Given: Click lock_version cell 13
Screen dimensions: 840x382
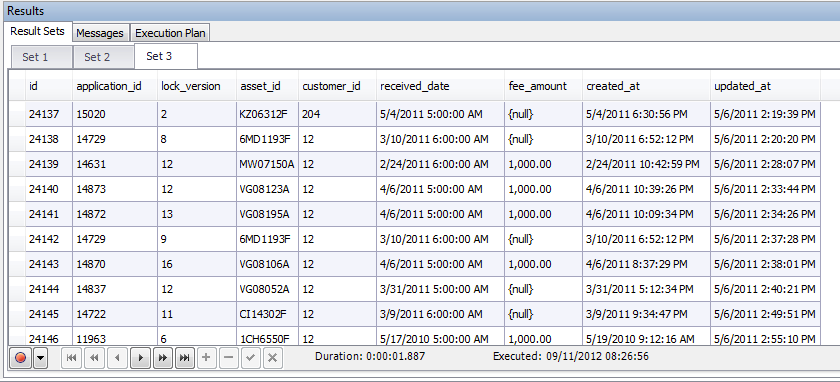Looking at the screenshot, I should (x=197, y=214).
